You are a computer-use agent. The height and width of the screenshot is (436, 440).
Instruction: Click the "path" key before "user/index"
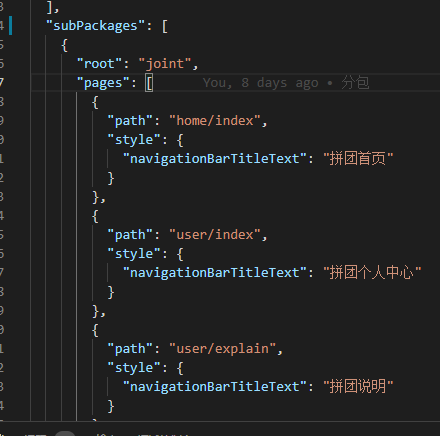[130, 235]
